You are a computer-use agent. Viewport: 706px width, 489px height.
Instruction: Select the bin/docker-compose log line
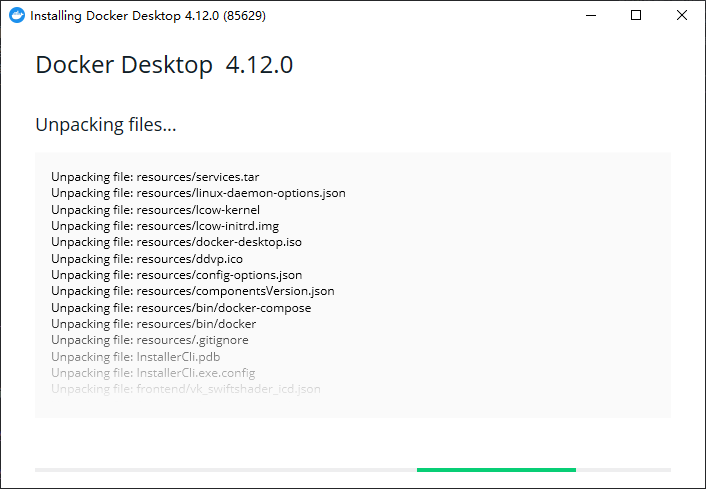click(x=181, y=308)
